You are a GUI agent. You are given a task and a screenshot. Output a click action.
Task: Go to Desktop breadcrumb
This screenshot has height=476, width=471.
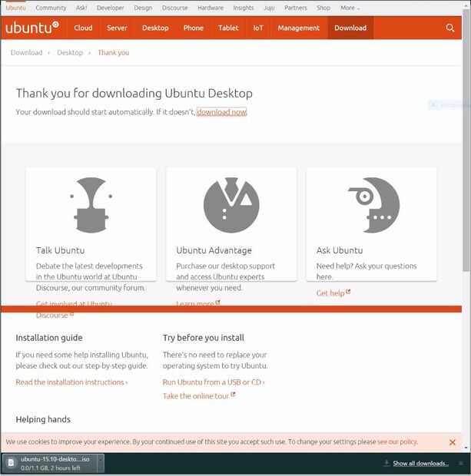(70, 52)
